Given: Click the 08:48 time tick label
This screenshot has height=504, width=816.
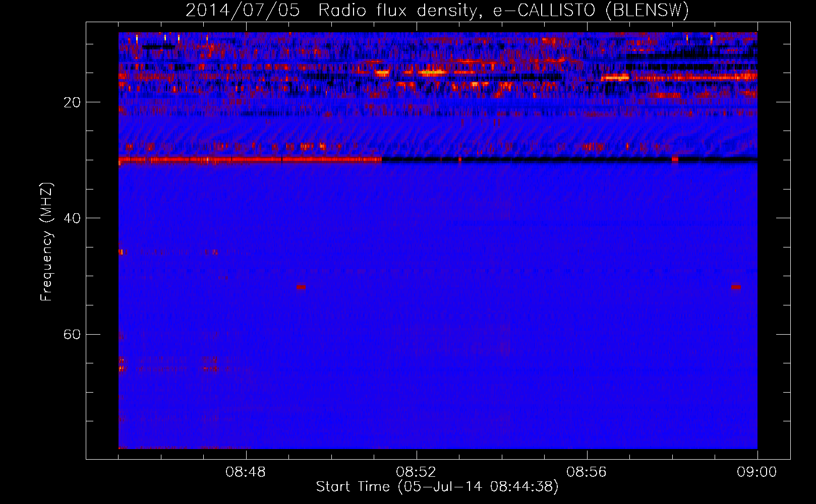Looking at the screenshot, I should 246,472.
